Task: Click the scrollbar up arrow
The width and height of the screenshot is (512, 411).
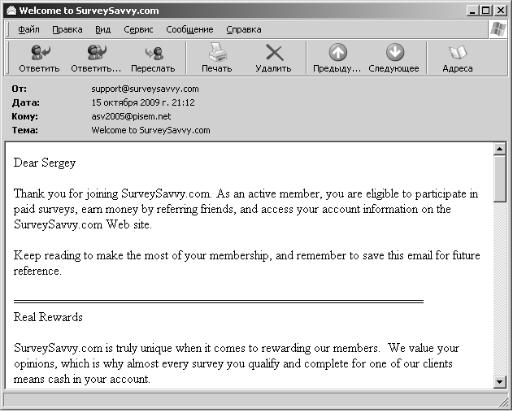Action: click(x=499, y=149)
